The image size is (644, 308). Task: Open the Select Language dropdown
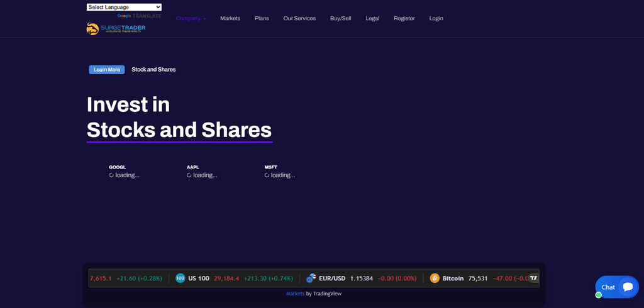(x=124, y=7)
